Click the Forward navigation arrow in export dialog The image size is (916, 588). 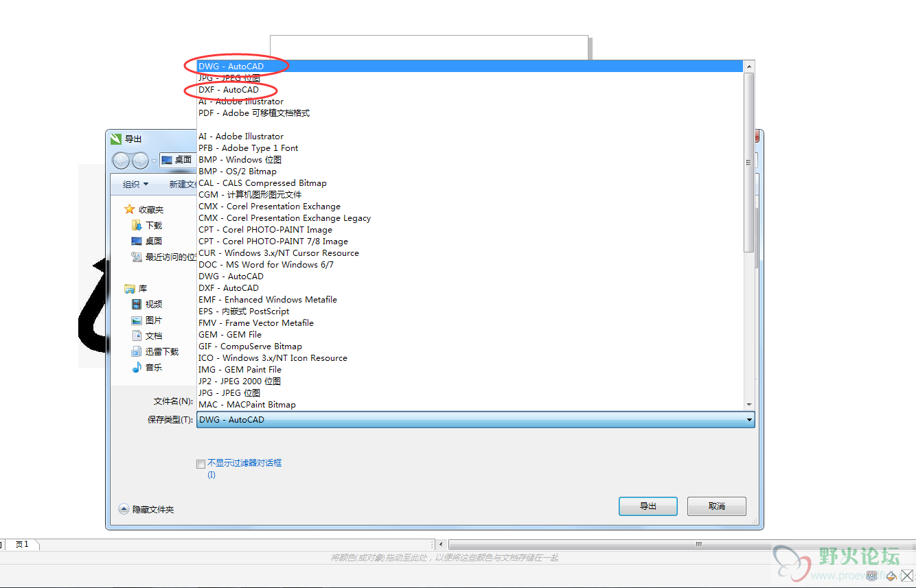pos(140,161)
